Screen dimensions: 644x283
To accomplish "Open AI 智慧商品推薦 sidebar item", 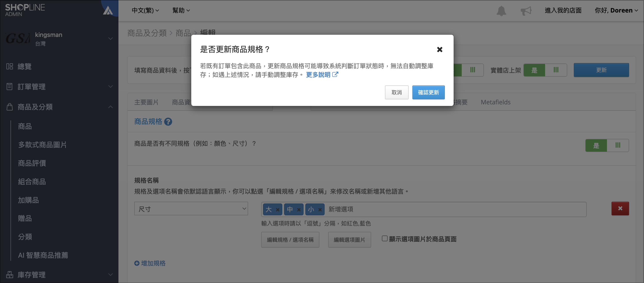I will point(43,255).
